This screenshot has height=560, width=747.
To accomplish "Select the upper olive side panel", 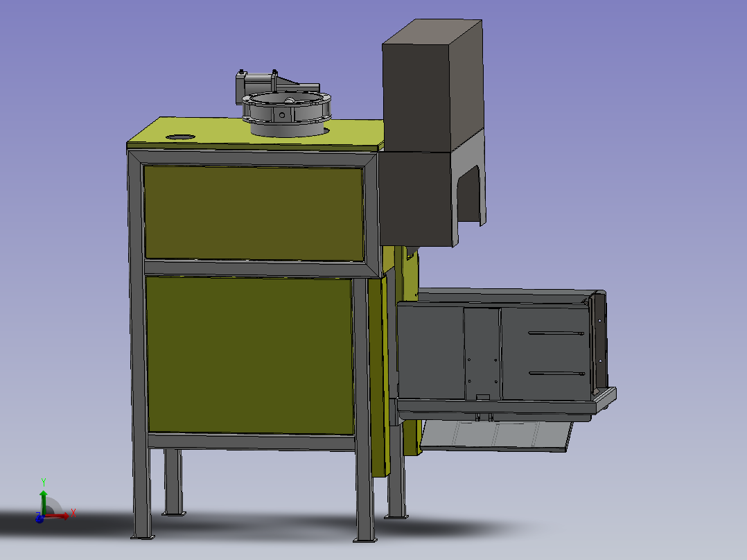I will pyautogui.click(x=254, y=213).
